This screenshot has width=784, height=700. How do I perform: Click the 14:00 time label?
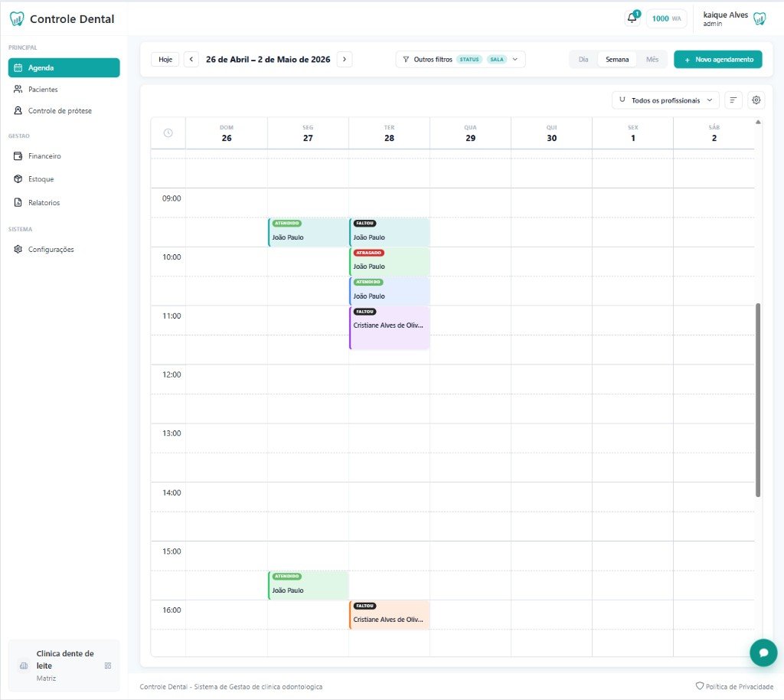coord(171,492)
